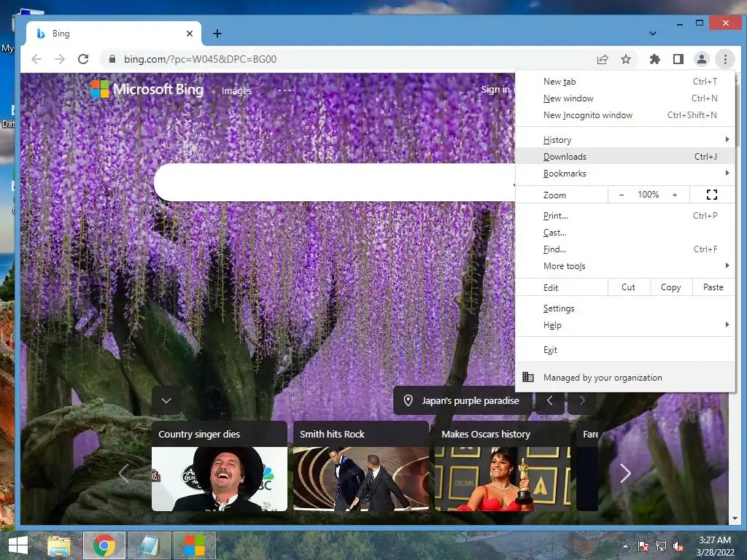Click Managed by your organization
747x560 pixels.
click(x=624, y=378)
